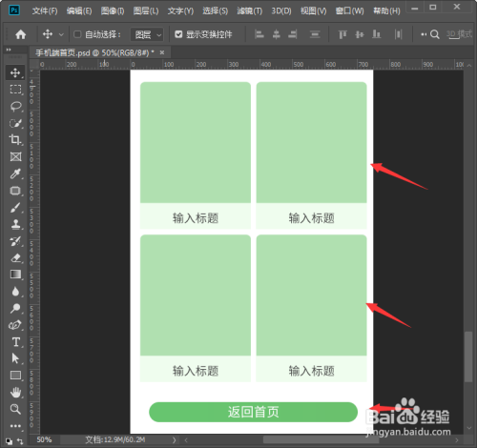
Task: Click the horizontal scrollbar thumb
Action: 321,440
